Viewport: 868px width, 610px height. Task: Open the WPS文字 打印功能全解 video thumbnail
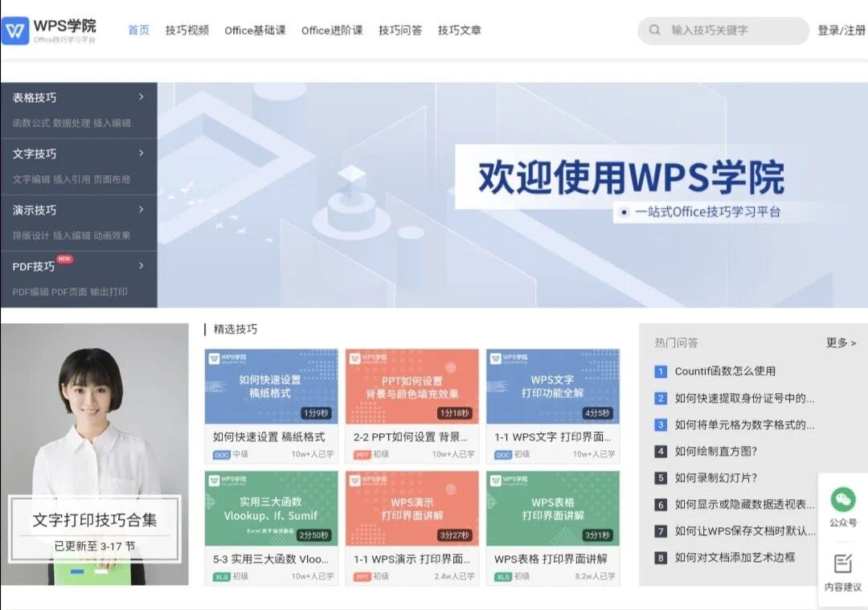(552, 387)
